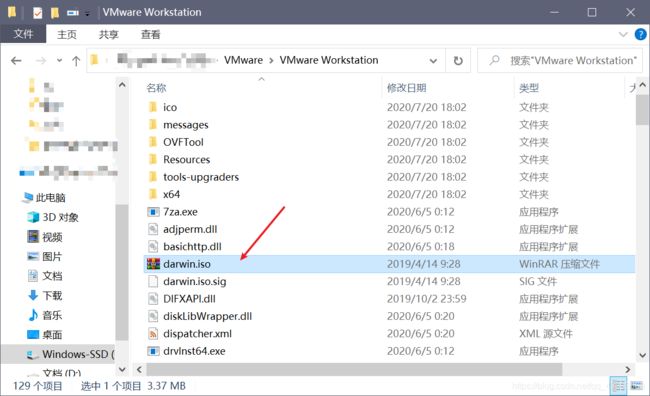This screenshot has width=650, height=396.
Task: Switch to Large icons view status icon
Action: click(636, 386)
